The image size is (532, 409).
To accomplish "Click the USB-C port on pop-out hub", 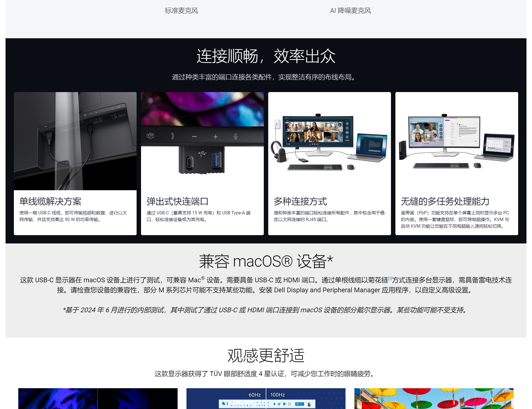I will point(189,162).
